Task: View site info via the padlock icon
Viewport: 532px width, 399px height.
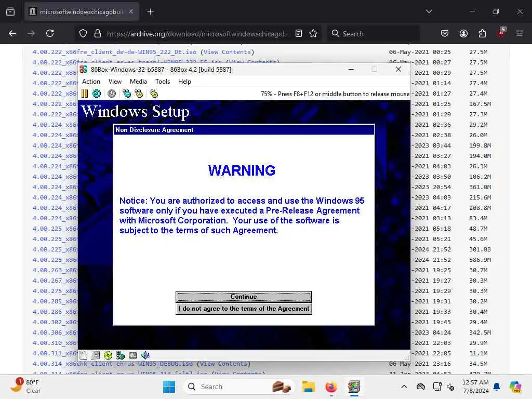Action: coord(98,33)
